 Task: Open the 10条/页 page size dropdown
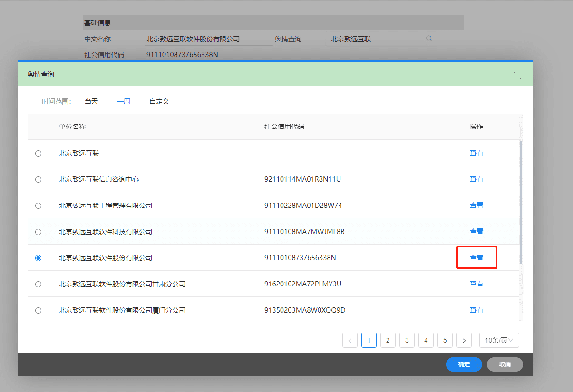click(x=499, y=340)
